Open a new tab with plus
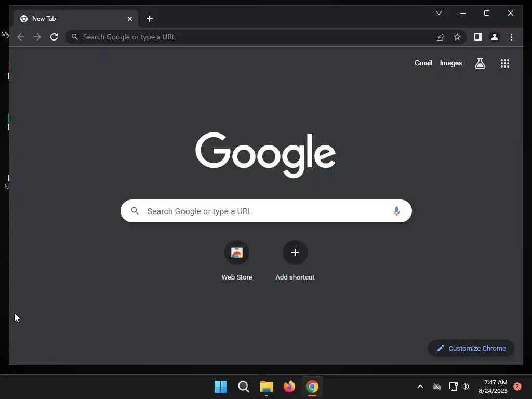This screenshot has height=399, width=532. [150, 19]
